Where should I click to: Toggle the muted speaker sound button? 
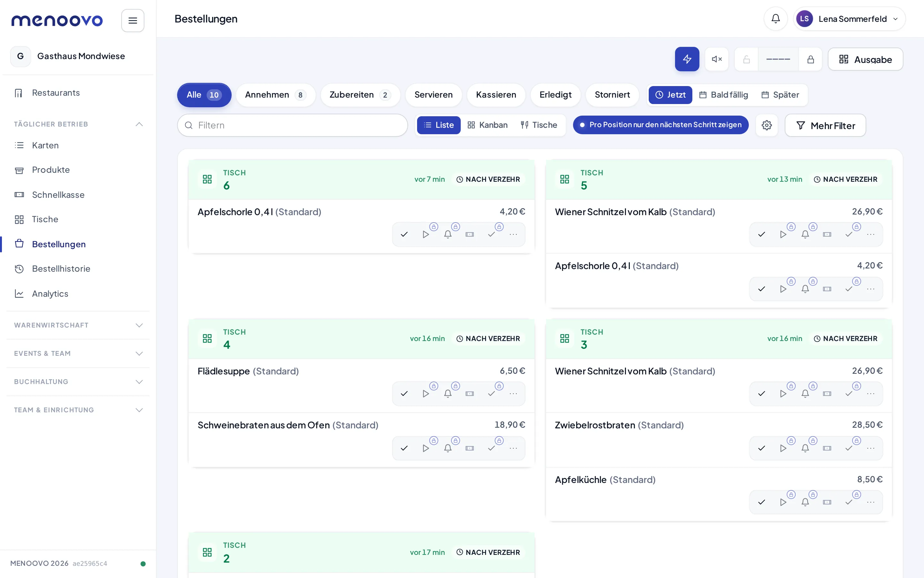717,59
